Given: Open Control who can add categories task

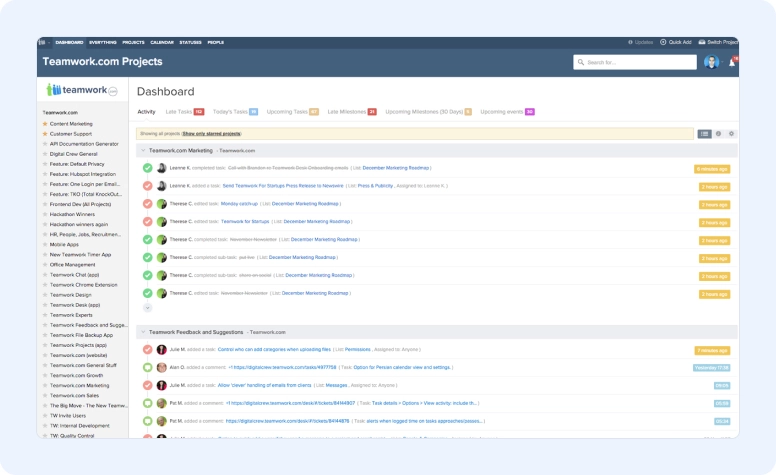Looking at the screenshot, I should point(274,349).
